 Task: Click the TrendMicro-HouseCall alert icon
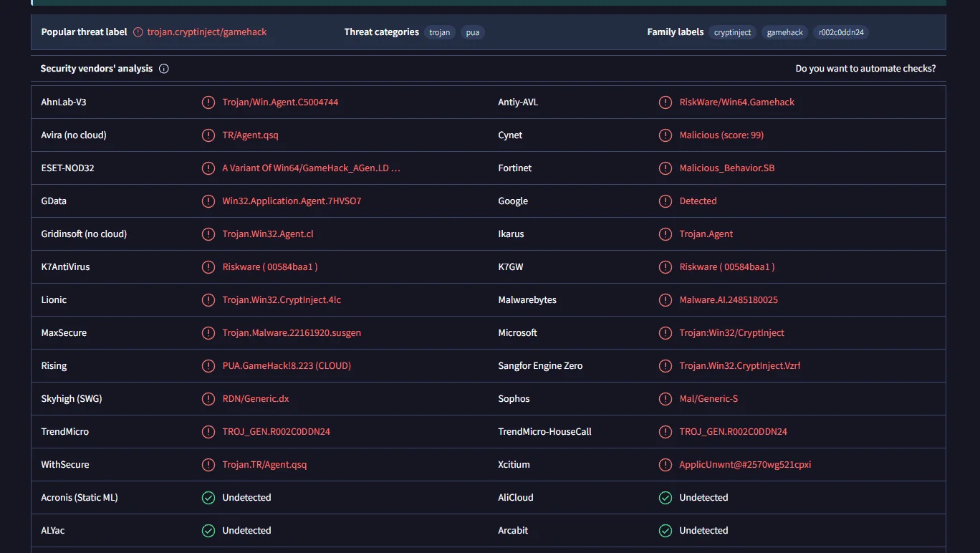(666, 432)
